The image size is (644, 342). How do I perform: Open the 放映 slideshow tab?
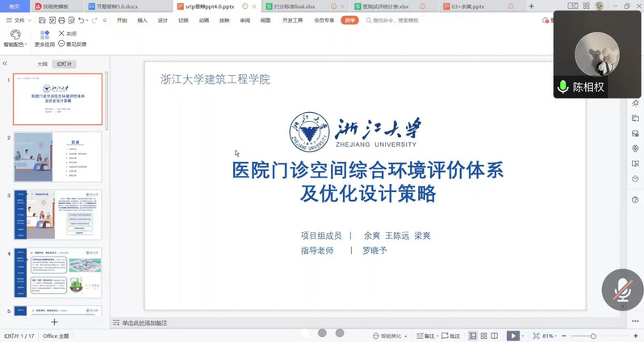pos(224,20)
